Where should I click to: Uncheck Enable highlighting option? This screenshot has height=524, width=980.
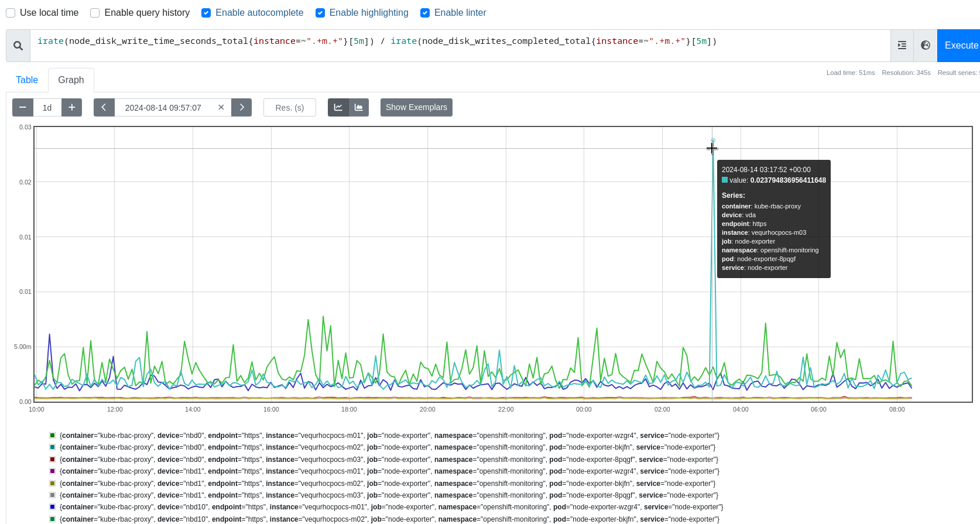click(x=320, y=13)
